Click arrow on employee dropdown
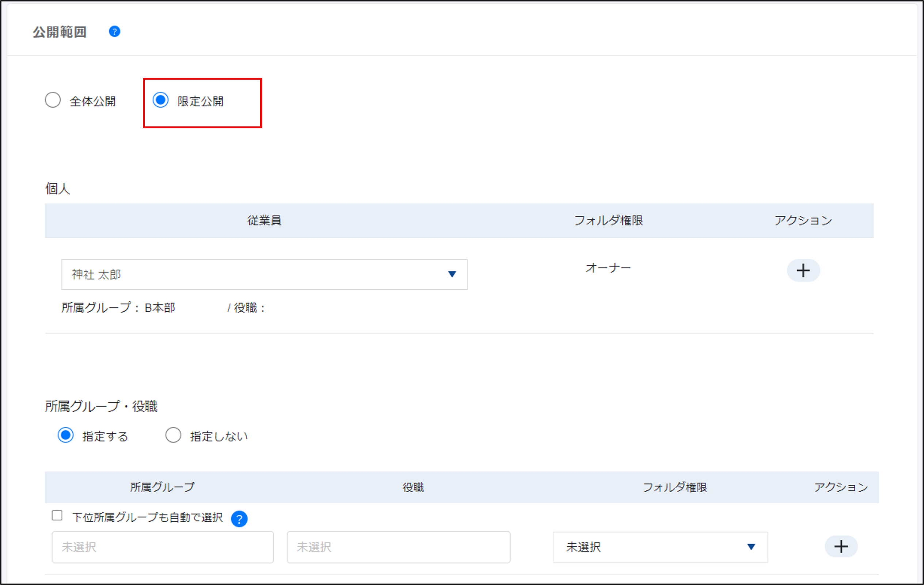This screenshot has width=924, height=585. 452,274
